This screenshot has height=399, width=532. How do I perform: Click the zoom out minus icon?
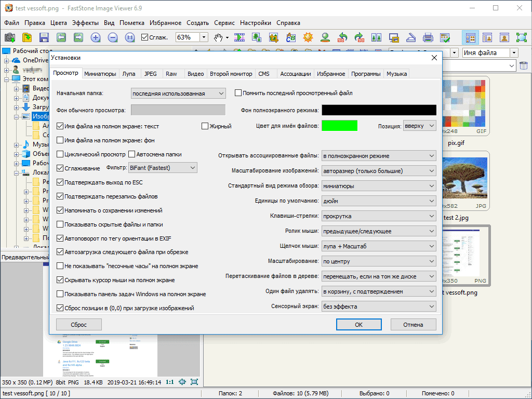(113, 37)
